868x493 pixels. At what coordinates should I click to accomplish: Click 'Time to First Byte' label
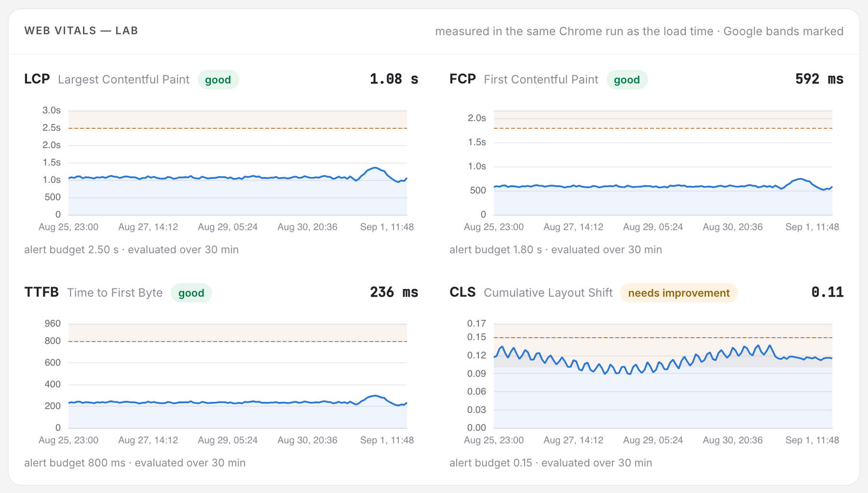(115, 293)
